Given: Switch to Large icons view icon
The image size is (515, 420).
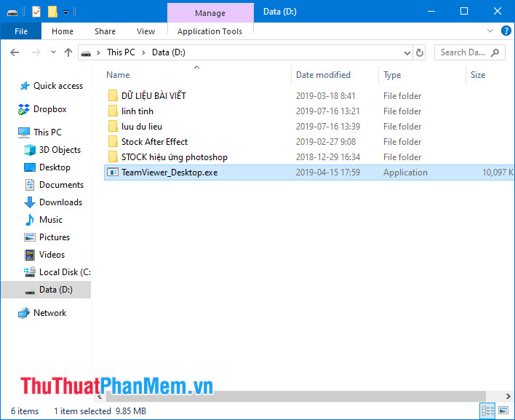Looking at the screenshot, I should (x=503, y=411).
